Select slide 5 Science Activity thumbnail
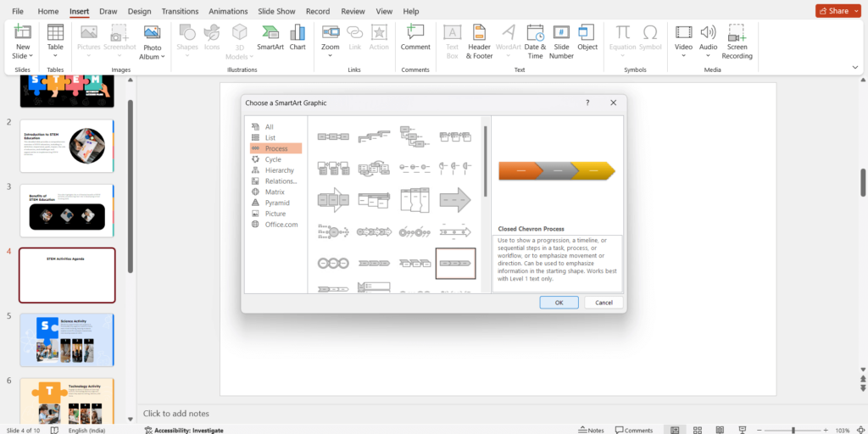The image size is (868, 434). (66, 340)
